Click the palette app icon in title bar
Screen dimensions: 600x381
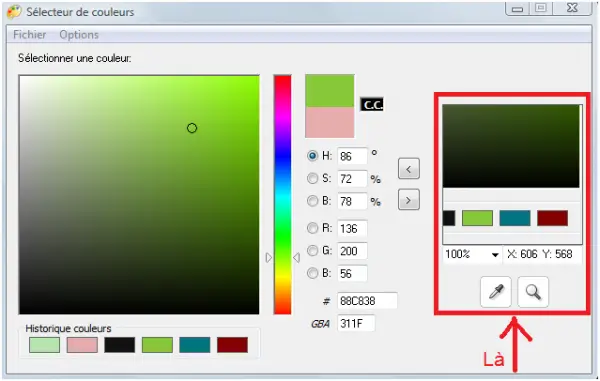(x=14, y=11)
